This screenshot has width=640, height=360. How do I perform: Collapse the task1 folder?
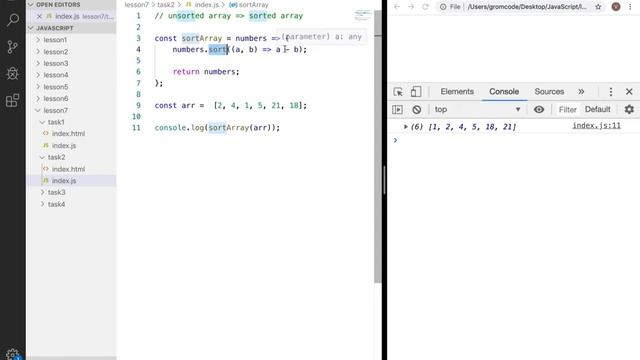tap(71, 122)
